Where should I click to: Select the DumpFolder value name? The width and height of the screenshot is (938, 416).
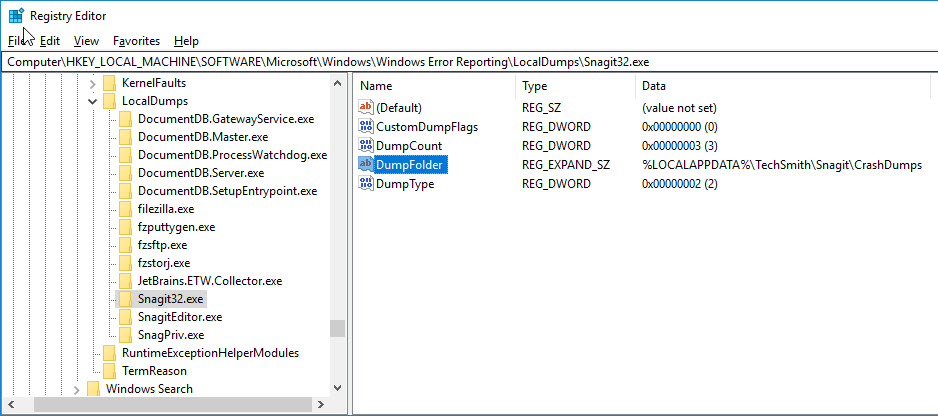[412, 165]
